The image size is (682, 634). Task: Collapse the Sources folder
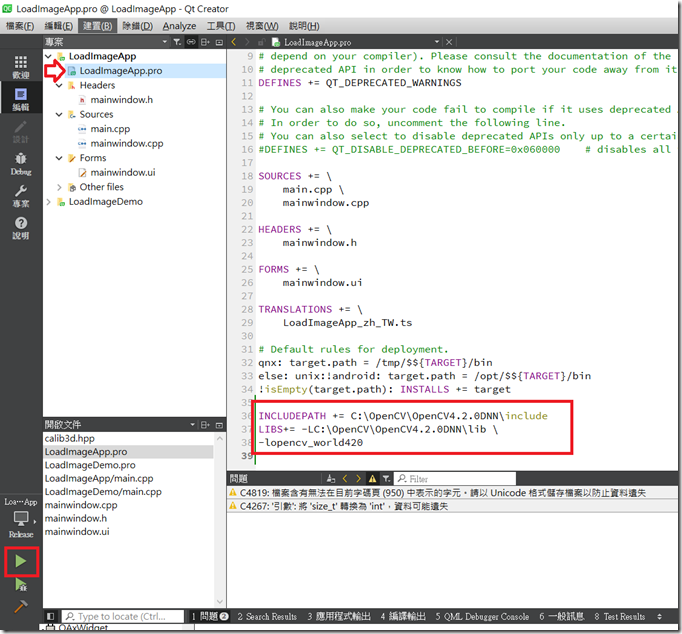(59, 114)
